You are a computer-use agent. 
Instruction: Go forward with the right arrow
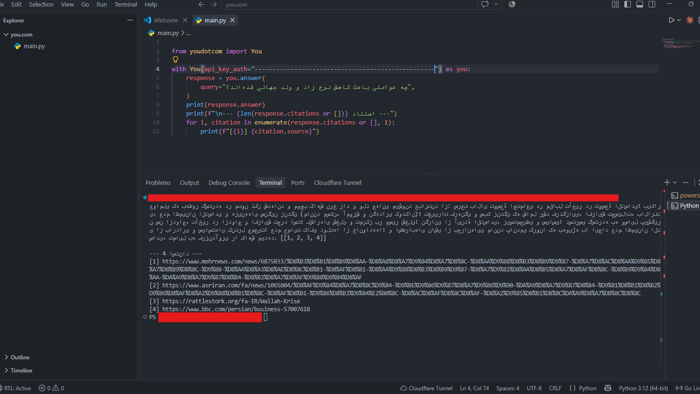tap(214, 4)
